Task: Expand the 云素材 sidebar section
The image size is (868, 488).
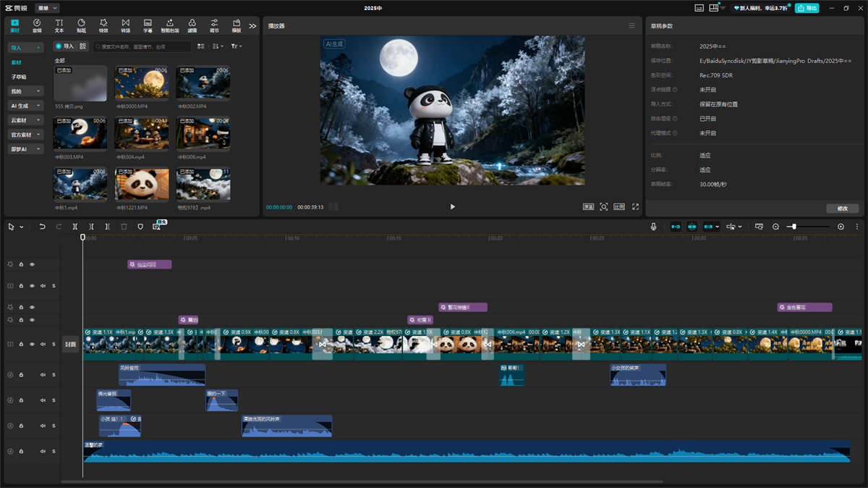Action: [26, 120]
